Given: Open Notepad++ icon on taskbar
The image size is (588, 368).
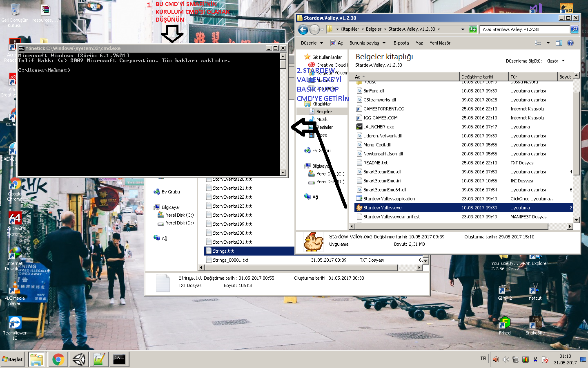Looking at the screenshot, I should 99,359.
